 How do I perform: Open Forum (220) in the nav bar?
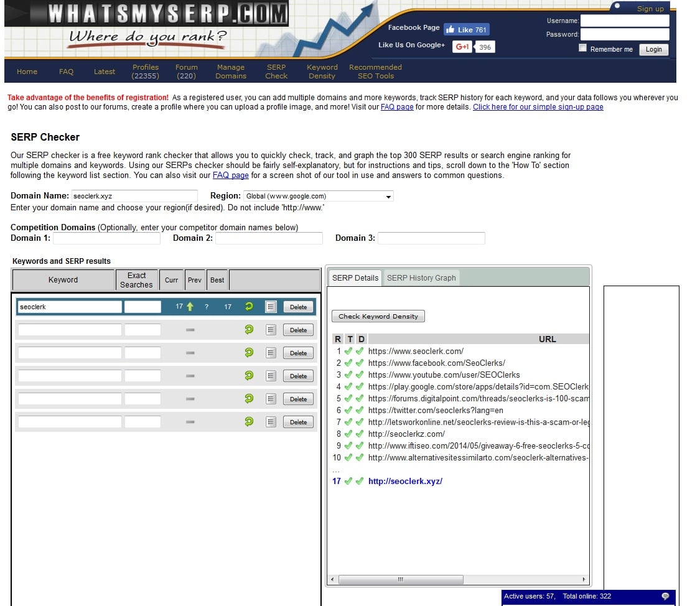[186, 72]
